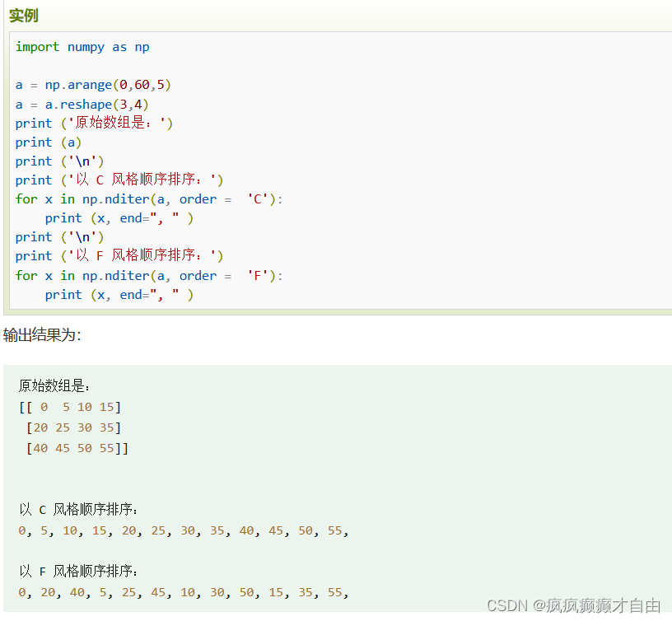Click the print ('以 C 风格顺序排序：') line
Image resolution: width=672 pixels, height=621 pixels.
tap(119, 180)
